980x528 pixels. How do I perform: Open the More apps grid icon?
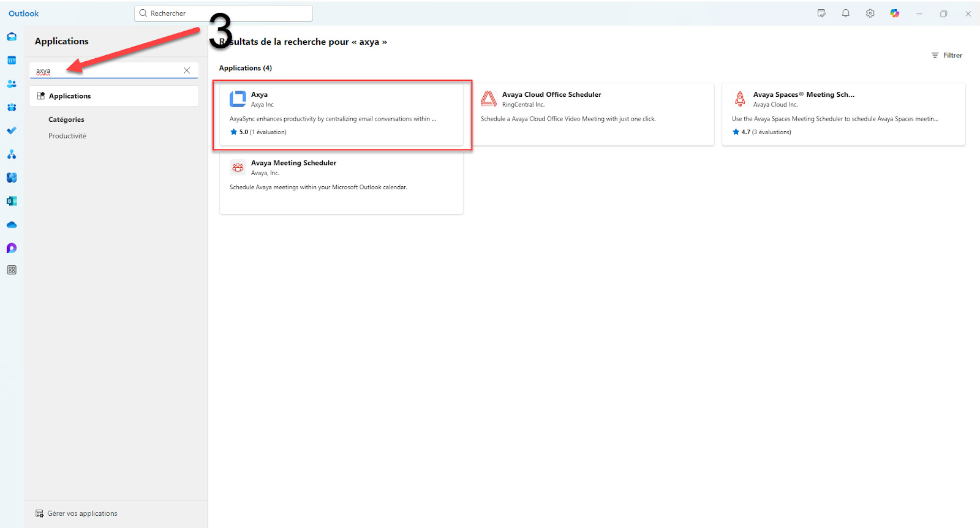[12, 270]
